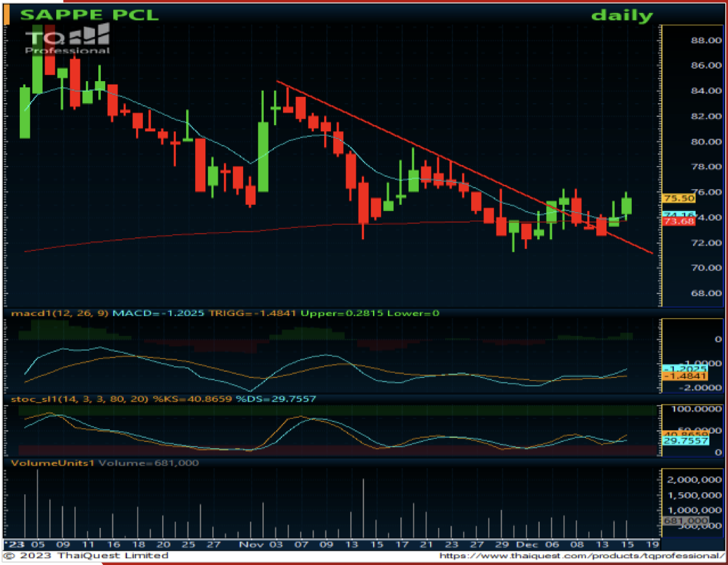Click the 78.00 price axis label
This screenshot has width=728, height=565.
click(x=706, y=167)
